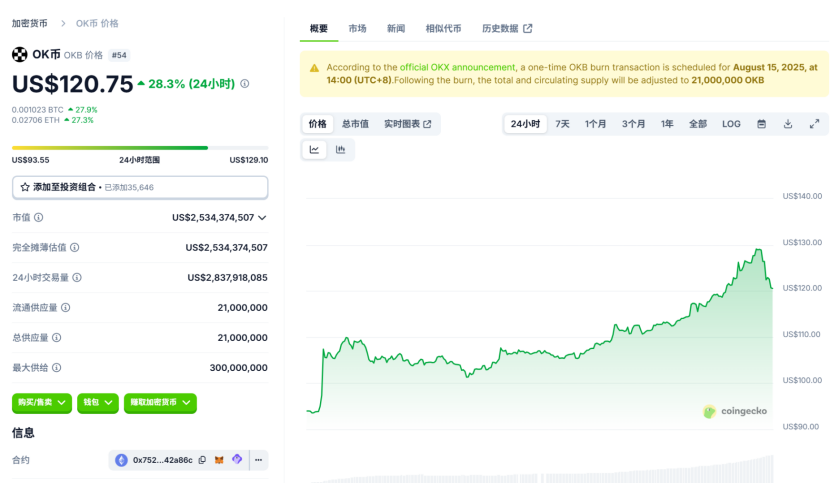Click the US$120.75 price text
The height and width of the screenshot is (483, 831).
point(73,84)
